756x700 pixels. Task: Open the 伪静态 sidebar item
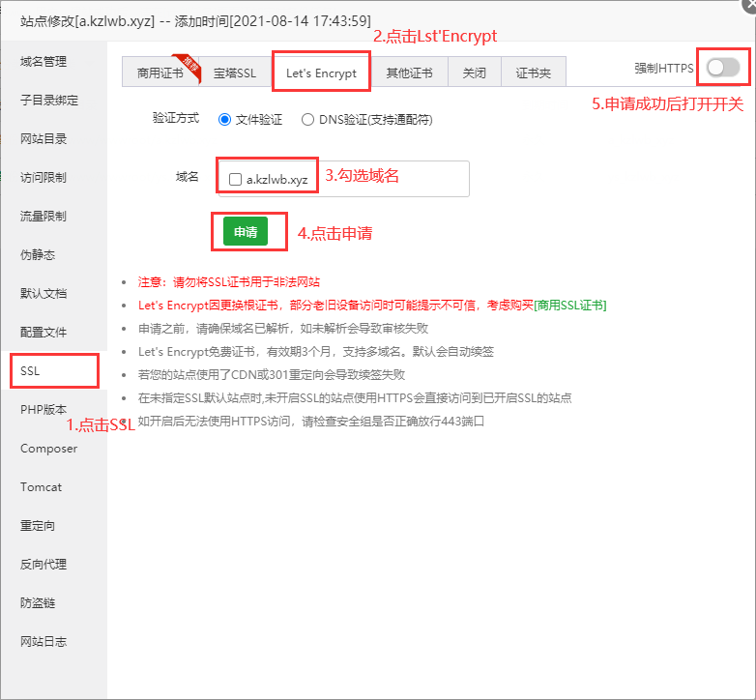pyautogui.click(x=38, y=254)
